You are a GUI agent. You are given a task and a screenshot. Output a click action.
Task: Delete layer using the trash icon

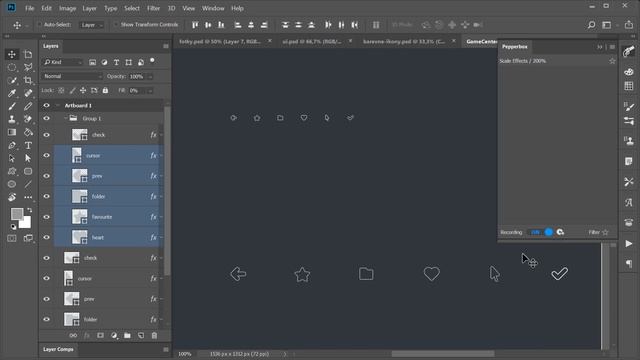154,336
